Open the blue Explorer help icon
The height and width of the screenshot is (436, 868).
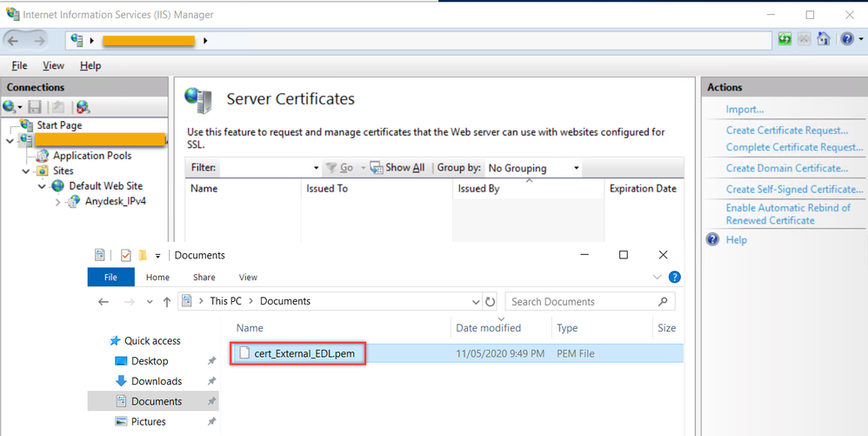(x=674, y=278)
